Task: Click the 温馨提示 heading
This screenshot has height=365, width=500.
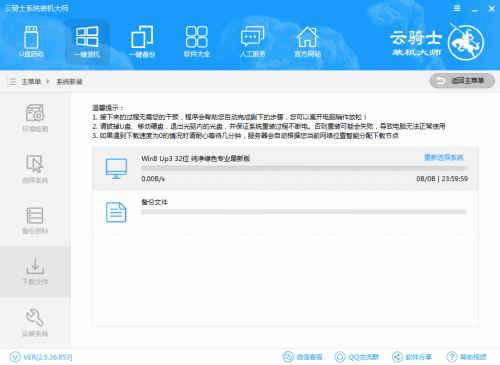Action: tap(108, 108)
